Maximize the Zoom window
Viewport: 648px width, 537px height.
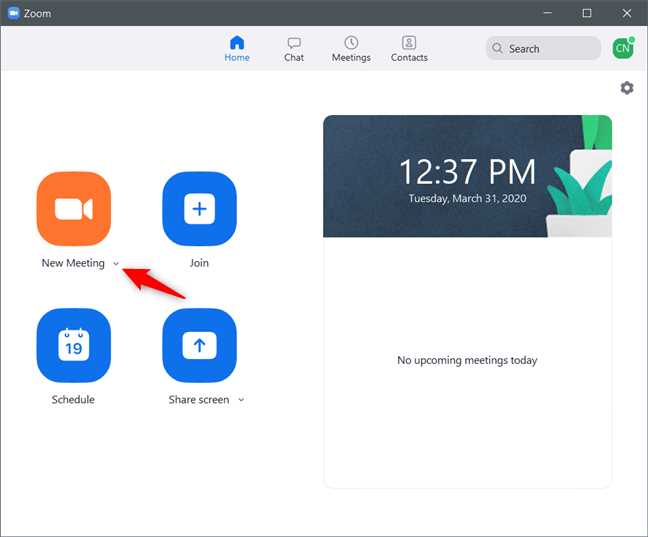point(587,13)
